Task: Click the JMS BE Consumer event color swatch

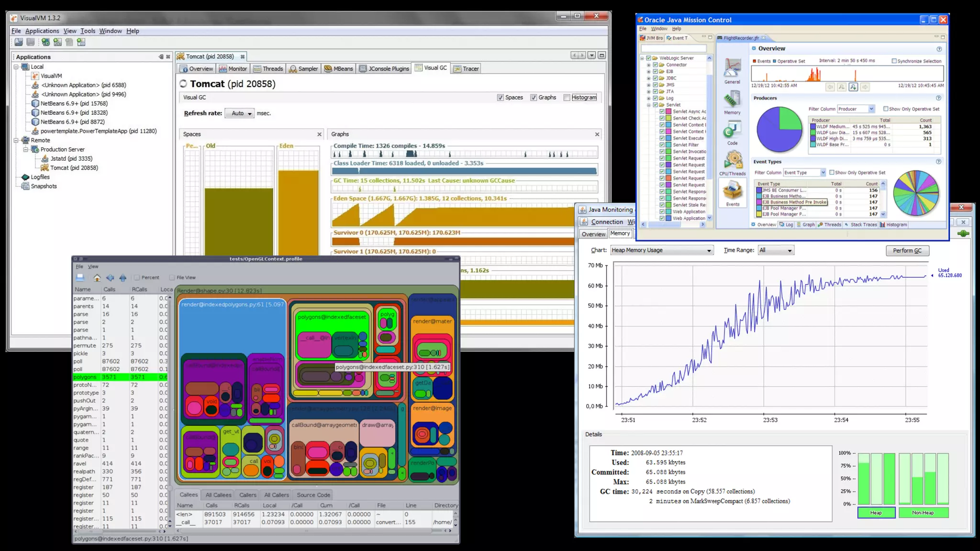Action: [759, 190]
